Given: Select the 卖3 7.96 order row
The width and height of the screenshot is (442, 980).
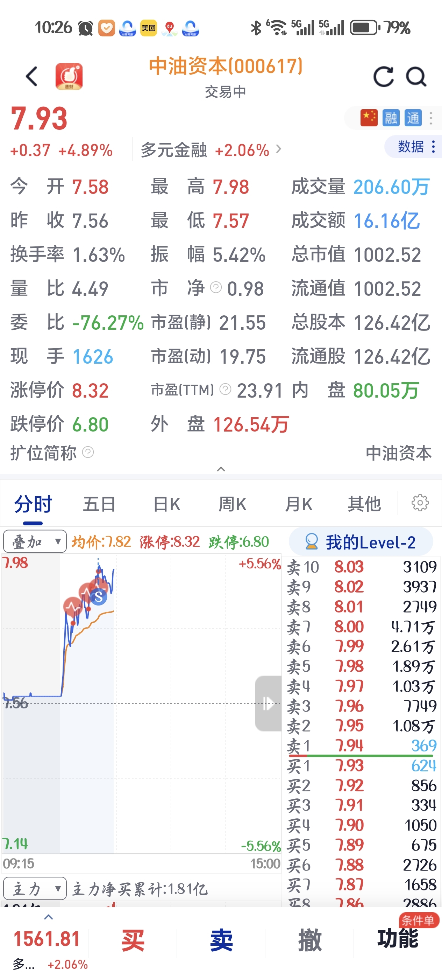Looking at the screenshot, I should (362, 706).
